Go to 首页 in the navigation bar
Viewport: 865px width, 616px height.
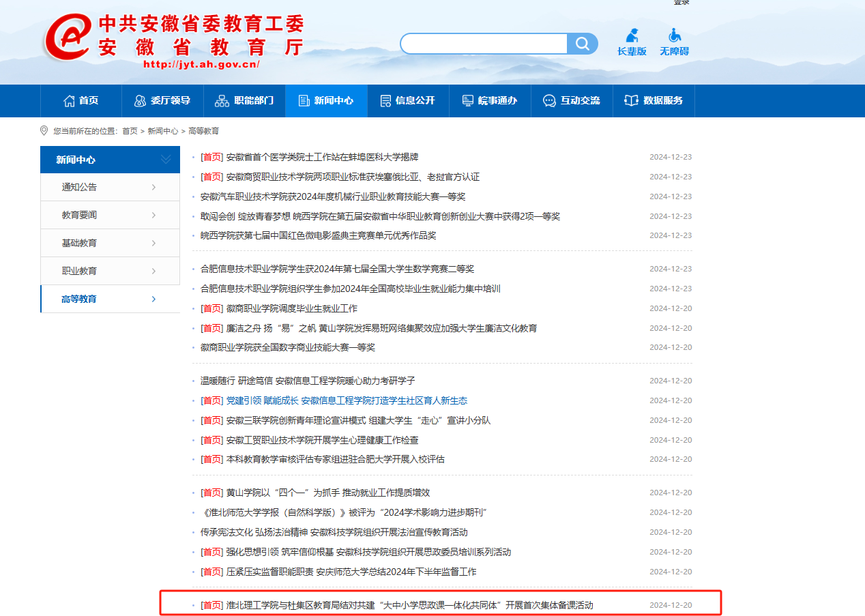[81, 101]
